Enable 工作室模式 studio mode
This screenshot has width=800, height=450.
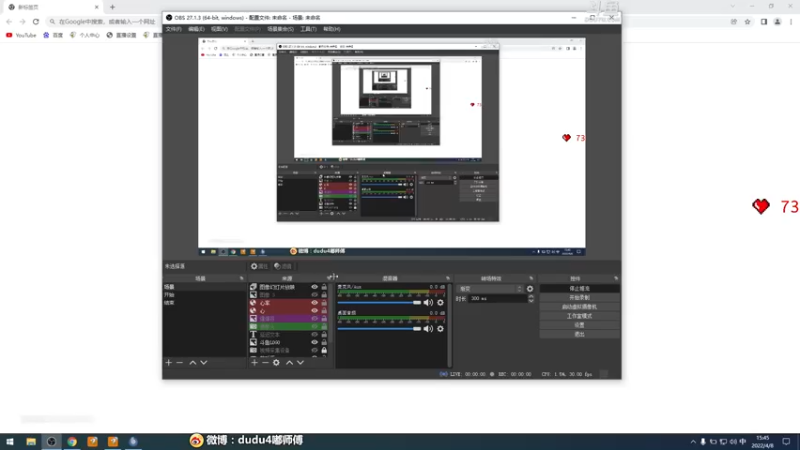pyautogui.click(x=580, y=316)
